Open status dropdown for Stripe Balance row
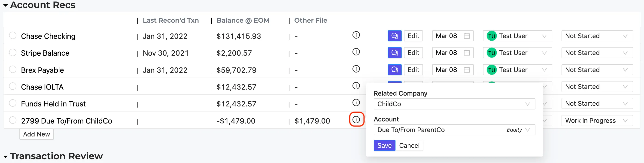This screenshot has height=163, width=644. pos(597,53)
